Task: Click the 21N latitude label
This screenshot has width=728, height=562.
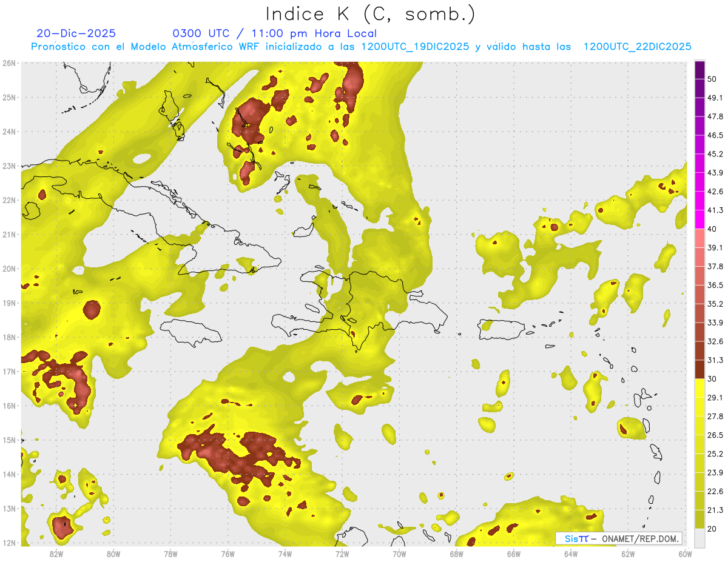Action: tap(9, 234)
